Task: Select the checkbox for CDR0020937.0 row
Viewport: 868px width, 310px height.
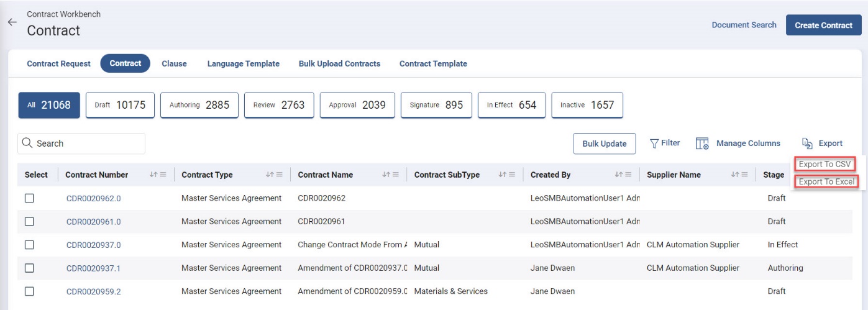Action: click(x=29, y=245)
